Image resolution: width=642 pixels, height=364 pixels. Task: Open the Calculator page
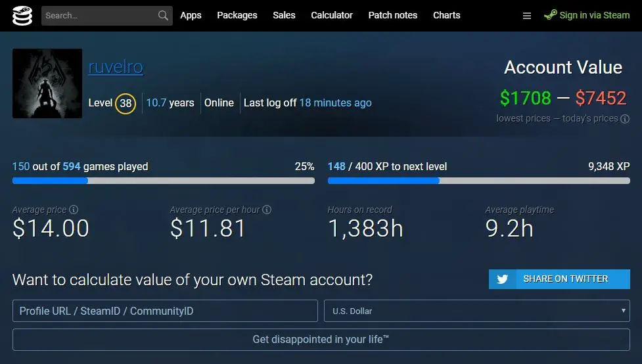[332, 15]
